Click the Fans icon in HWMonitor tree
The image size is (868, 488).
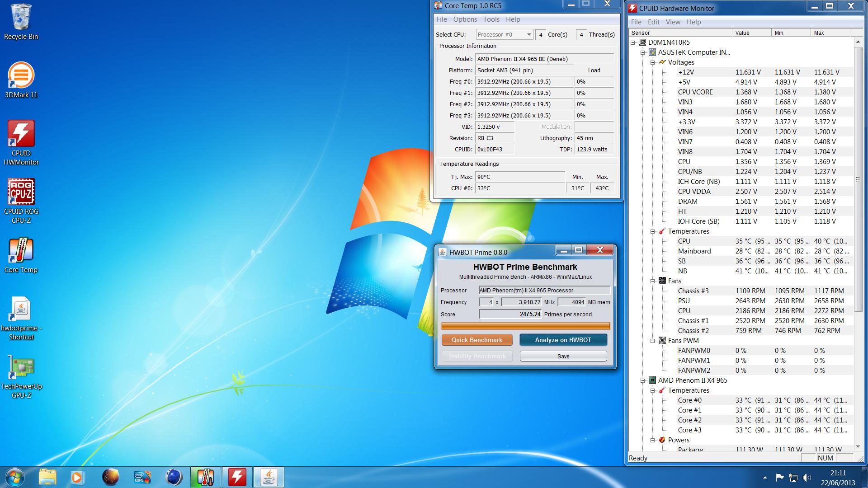(662, 281)
